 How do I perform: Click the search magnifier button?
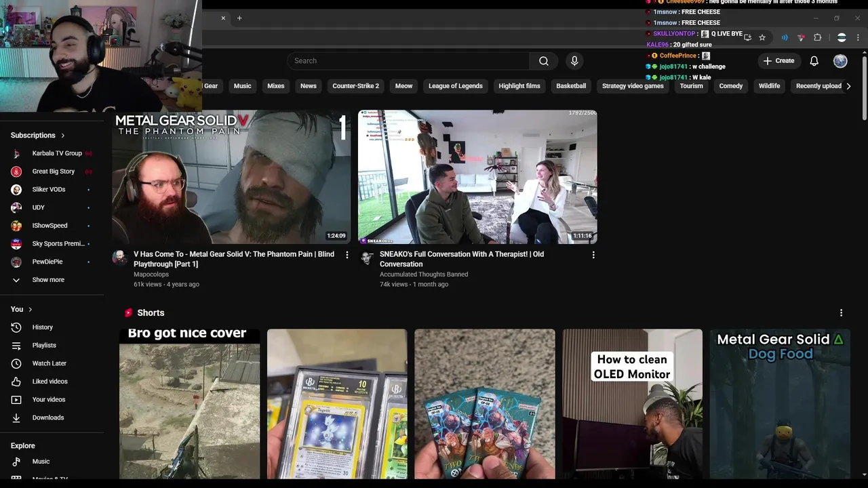544,61
